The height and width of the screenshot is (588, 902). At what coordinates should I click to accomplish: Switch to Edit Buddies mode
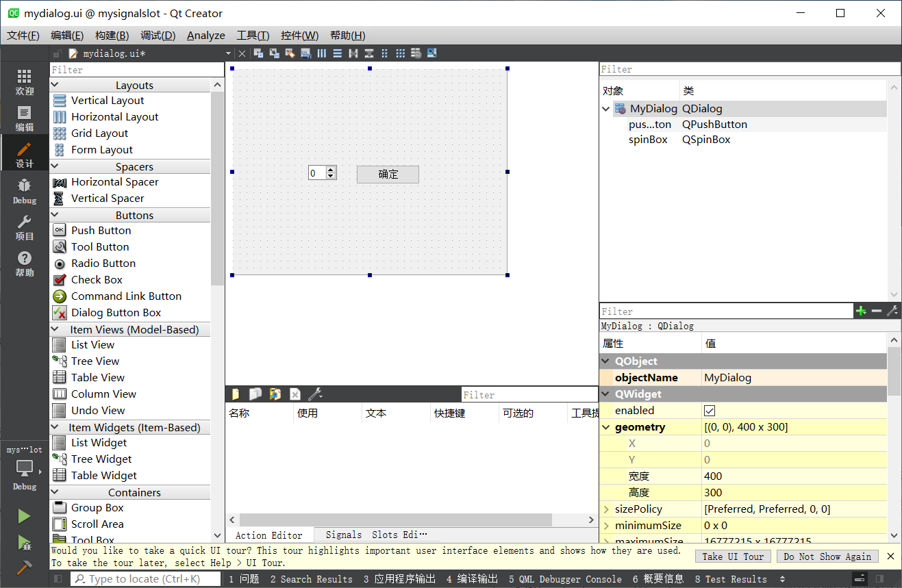[290, 53]
